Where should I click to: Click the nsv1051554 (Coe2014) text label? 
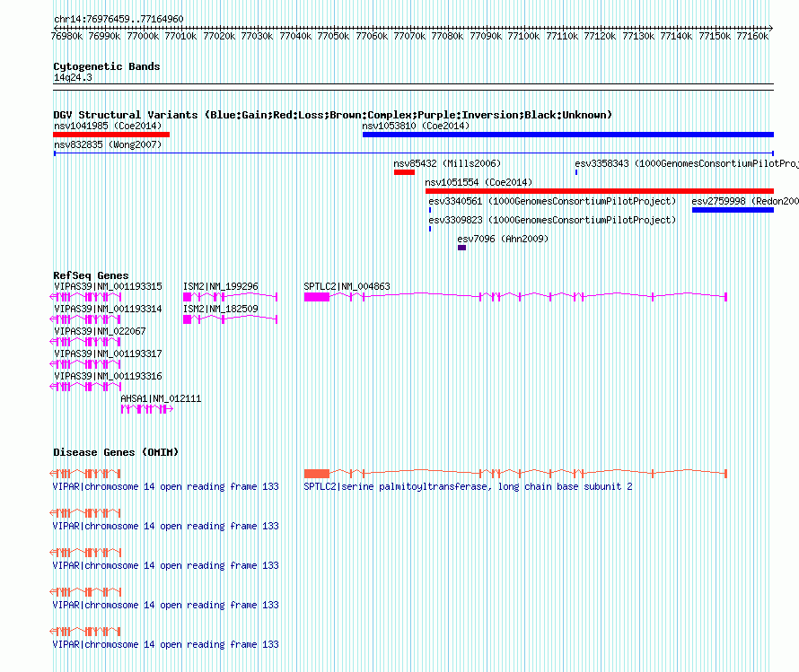click(x=479, y=182)
